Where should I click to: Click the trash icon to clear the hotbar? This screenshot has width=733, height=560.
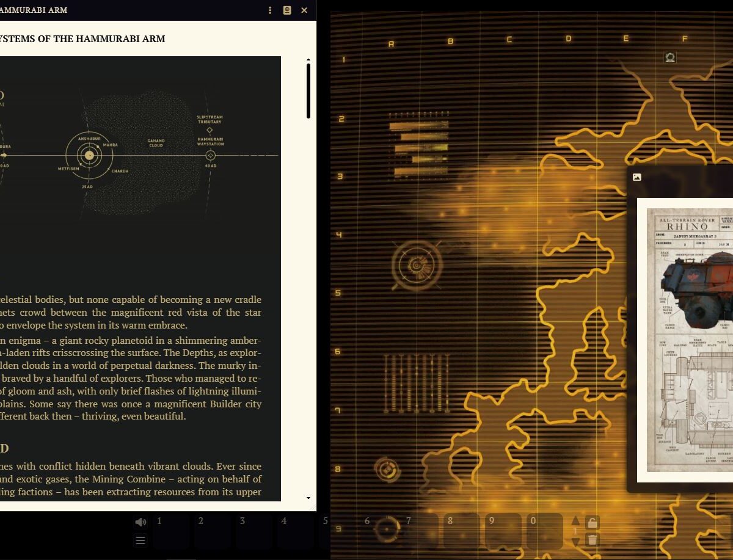(592, 540)
